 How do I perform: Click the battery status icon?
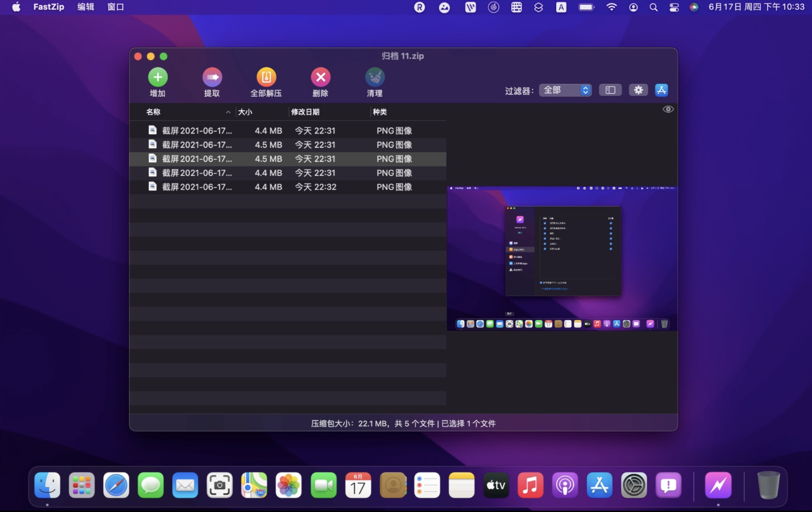coord(586,7)
